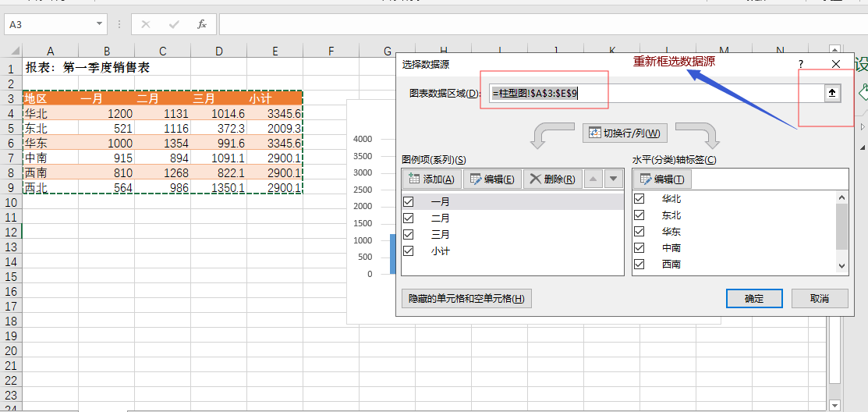Image resolution: width=868 pixels, height=412 pixels.
Task: Uncheck the 西南 category checkbox
Action: tap(639, 265)
